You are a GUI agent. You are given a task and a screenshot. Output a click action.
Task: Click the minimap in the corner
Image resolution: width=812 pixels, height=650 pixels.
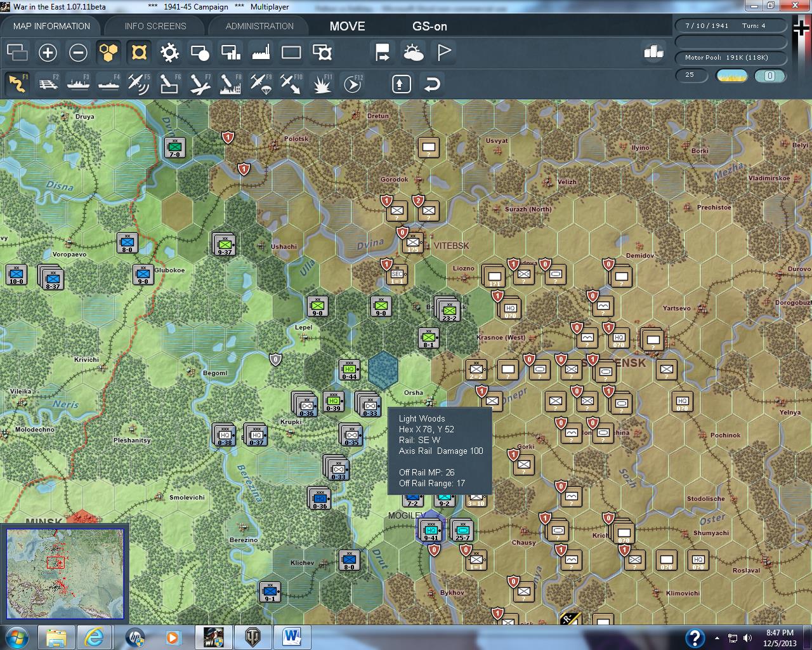click(65, 574)
